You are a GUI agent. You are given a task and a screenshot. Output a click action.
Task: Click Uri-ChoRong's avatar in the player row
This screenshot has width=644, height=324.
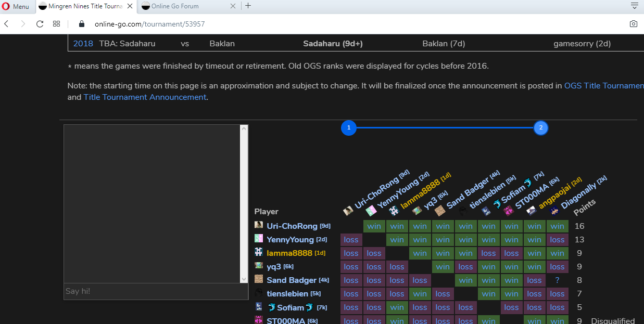pyautogui.click(x=259, y=225)
